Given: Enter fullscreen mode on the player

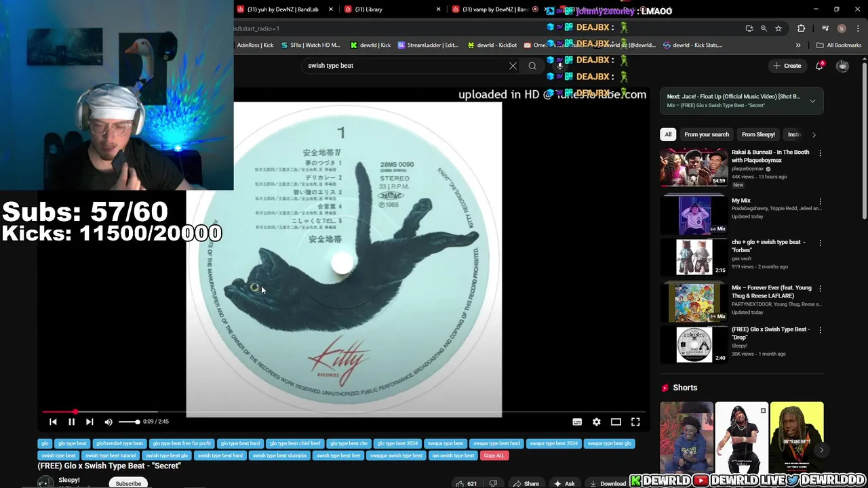Looking at the screenshot, I should pos(635,422).
